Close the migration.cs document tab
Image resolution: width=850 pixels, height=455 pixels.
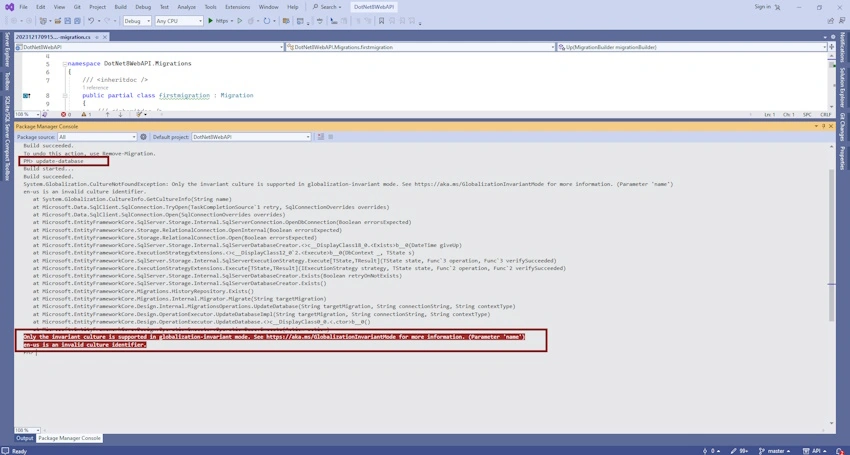(105, 37)
